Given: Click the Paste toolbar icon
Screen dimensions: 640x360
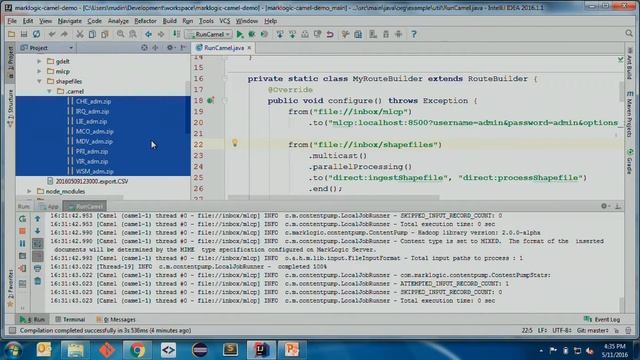Looking at the screenshot, I should point(105,34).
